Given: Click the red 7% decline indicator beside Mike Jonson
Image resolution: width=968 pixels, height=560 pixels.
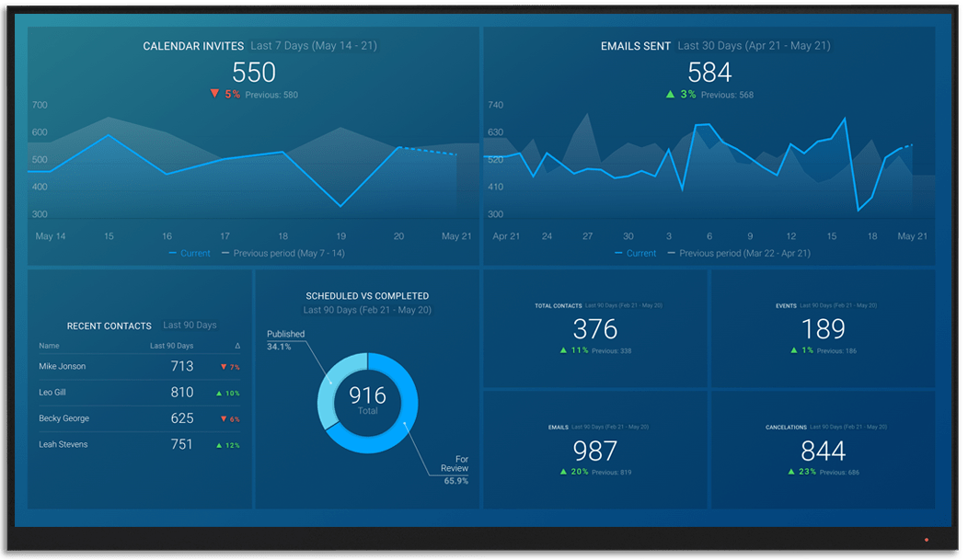Looking at the screenshot, I should [x=225, y=366].
